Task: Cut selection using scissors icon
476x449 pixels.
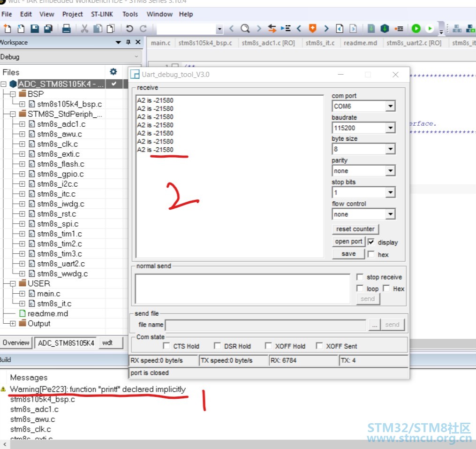Action: [84, 29]
